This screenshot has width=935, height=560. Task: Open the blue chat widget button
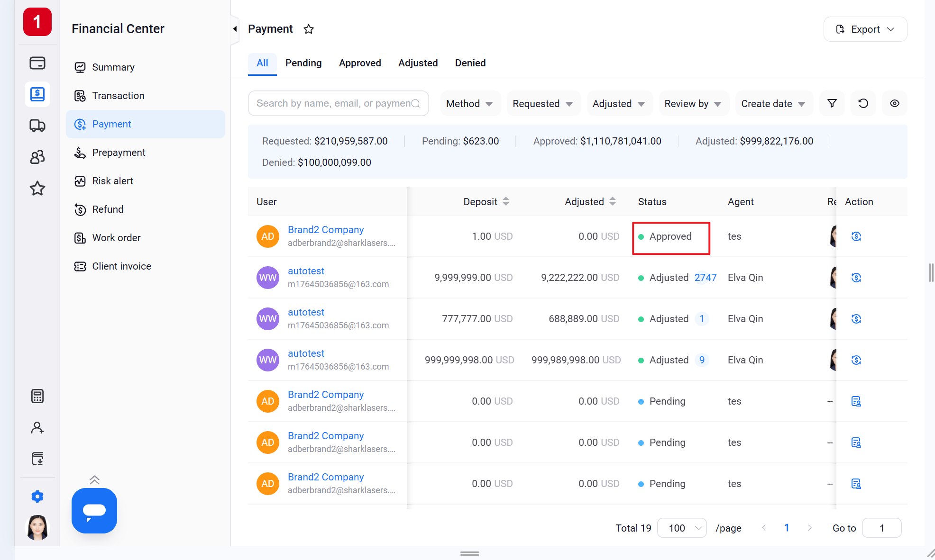(94, 511)
